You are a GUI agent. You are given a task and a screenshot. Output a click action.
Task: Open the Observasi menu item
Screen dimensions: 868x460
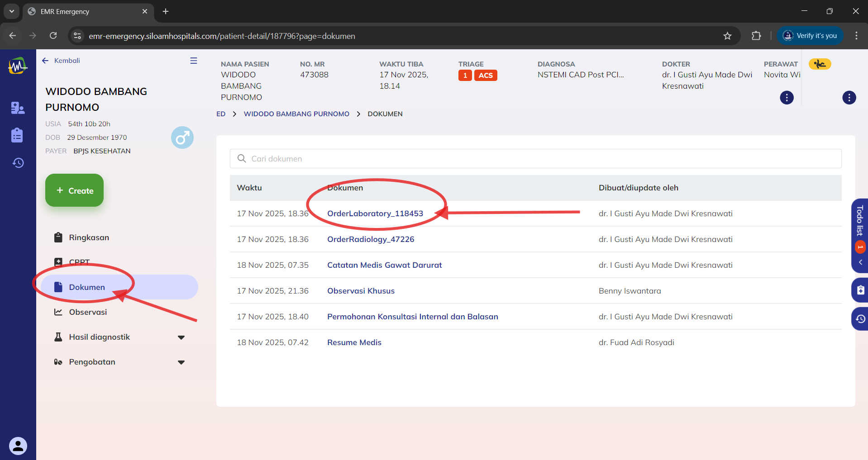[x=88, y=312]
